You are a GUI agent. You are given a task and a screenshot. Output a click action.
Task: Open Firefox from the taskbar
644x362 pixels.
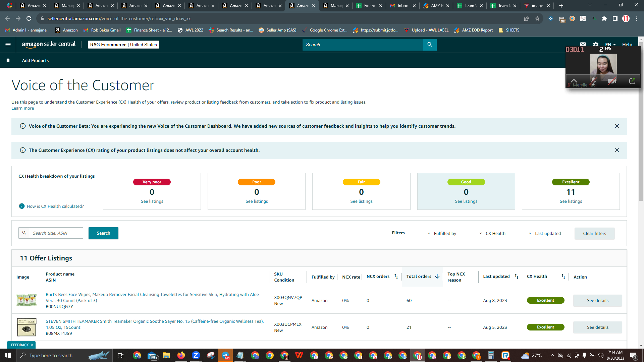tap(181, 355)
